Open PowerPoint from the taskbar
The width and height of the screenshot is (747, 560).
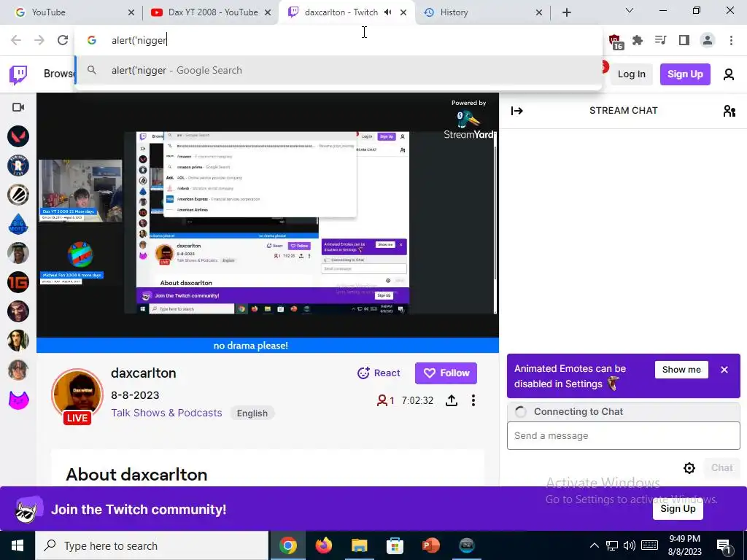pyautogui.click(x=430, y=545)
